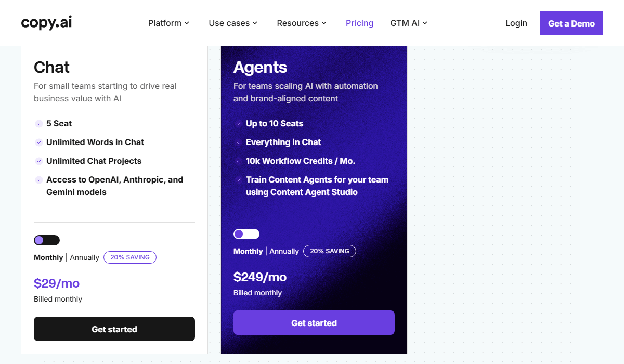Click checkmark icon beside 10k Workflow Credits
Image resolution: width=624 pixels, height=364 pixels.
point(239,161)
